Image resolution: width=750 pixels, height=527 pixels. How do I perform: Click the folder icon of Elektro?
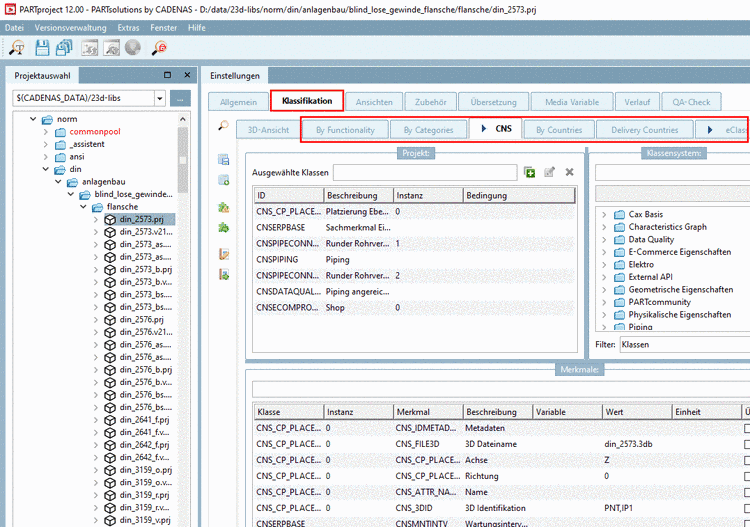(x=619, y=264)
